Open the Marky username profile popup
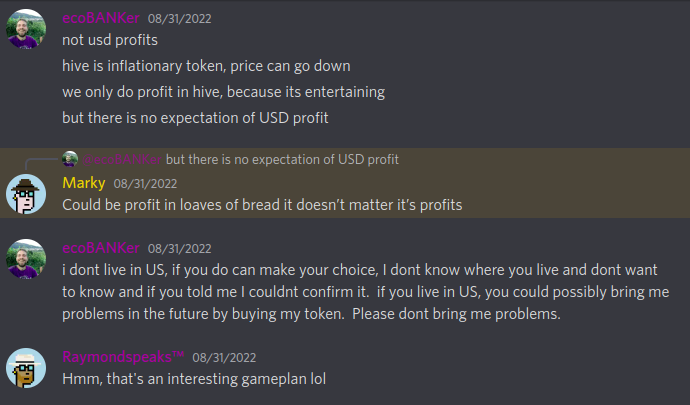Screen dimensions: 690x405 [84, 183]
